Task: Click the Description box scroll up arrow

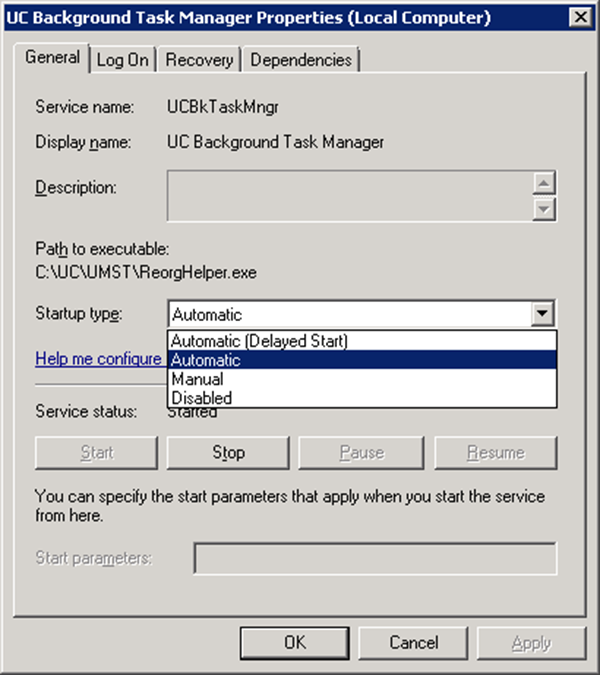Action: [545, 184]
